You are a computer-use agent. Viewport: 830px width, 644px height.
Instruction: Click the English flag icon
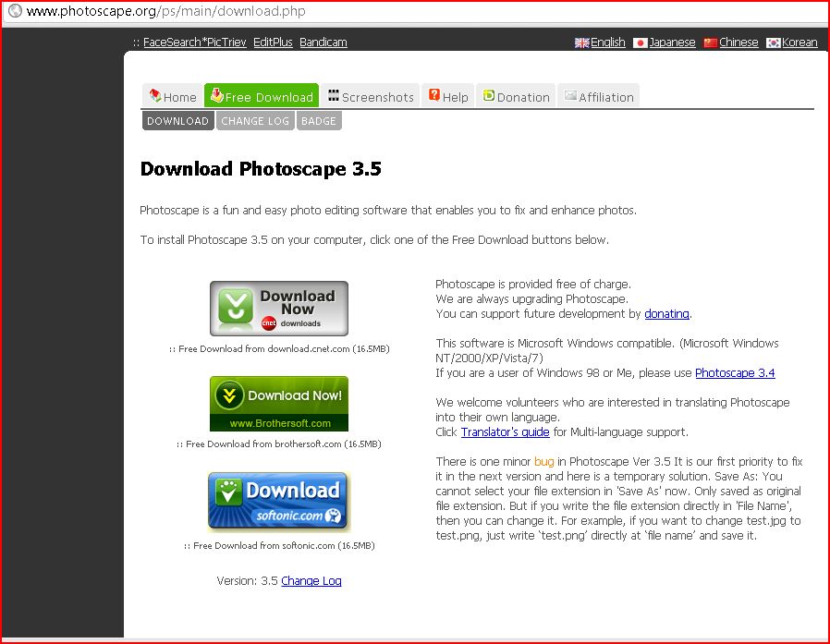pos(582,43)
